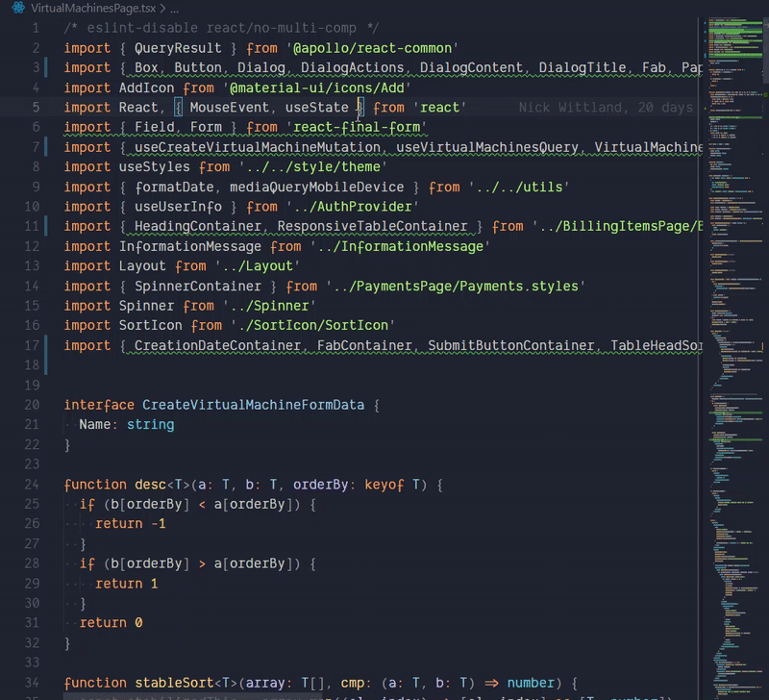Open the git change marker beside line 7
The height and width of the screenshot is (700, 769).
click(46, 147)
